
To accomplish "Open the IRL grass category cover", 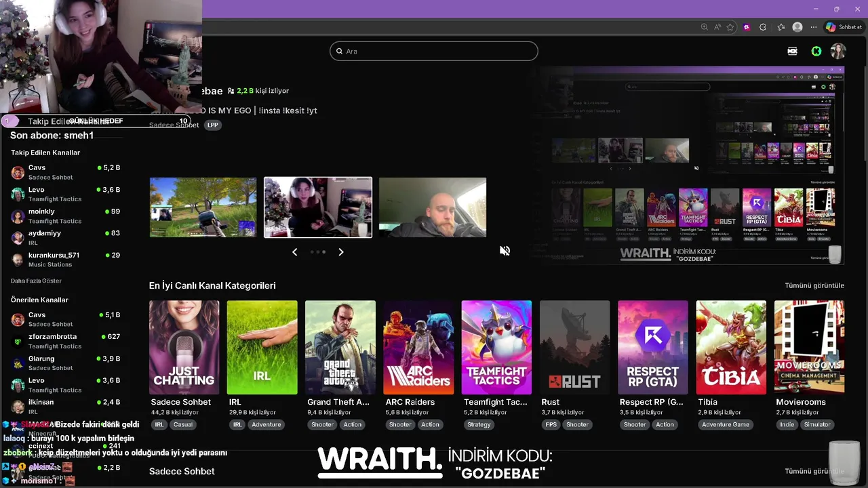I will point(262,347).
